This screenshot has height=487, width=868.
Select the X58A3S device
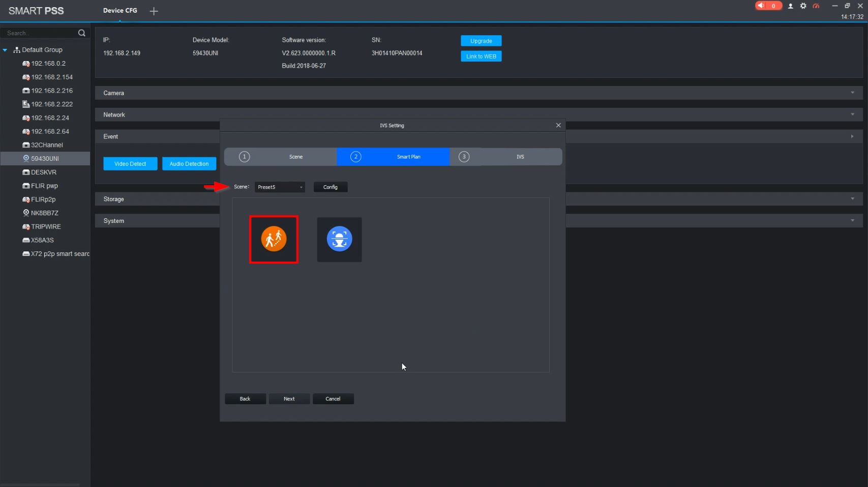coord(42,240)
